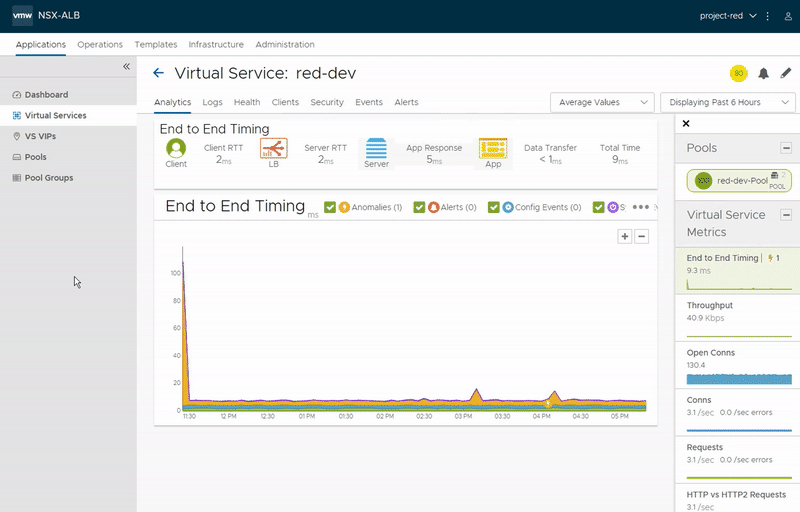The width and height of the screenshot is (800, 512).
Task: Open Virtual Services in the sidebar
Action: (68, 115)
